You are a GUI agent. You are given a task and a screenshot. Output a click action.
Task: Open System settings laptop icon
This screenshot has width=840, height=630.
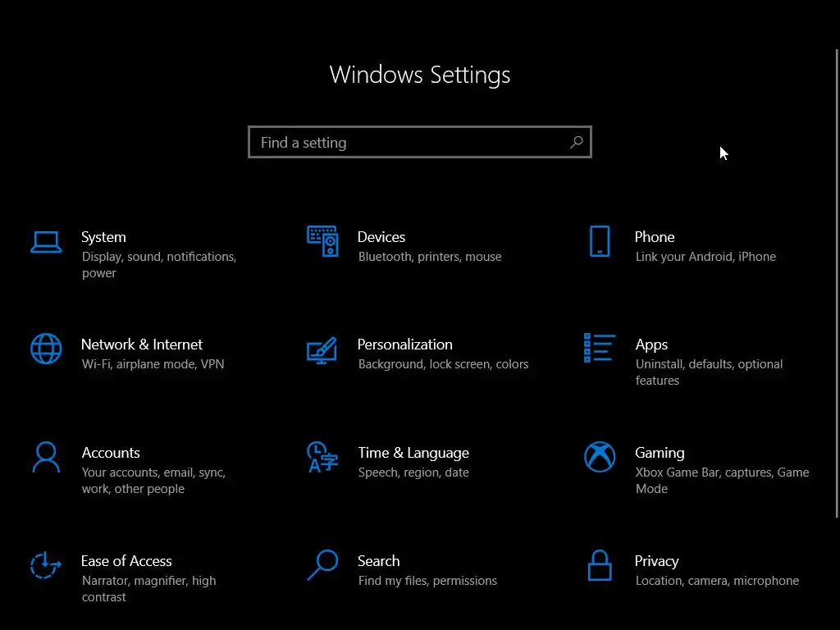click(46, 242)
